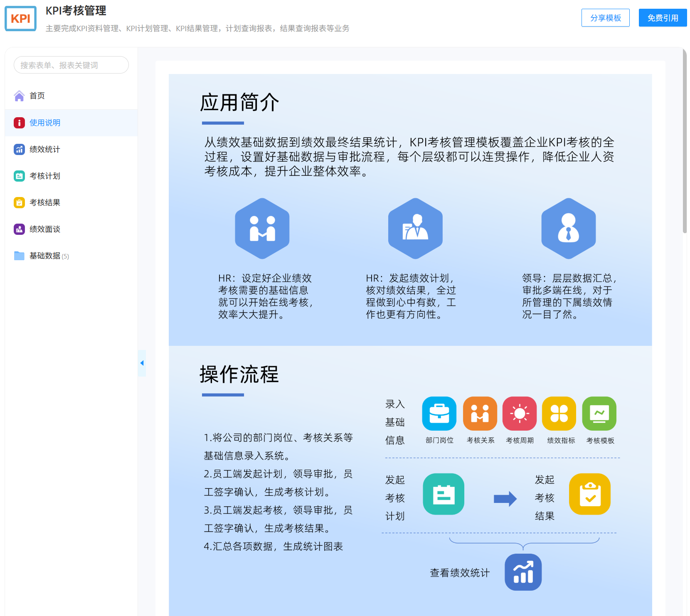Click the teal 发起考核计划 icon

[x=444, y=494]
